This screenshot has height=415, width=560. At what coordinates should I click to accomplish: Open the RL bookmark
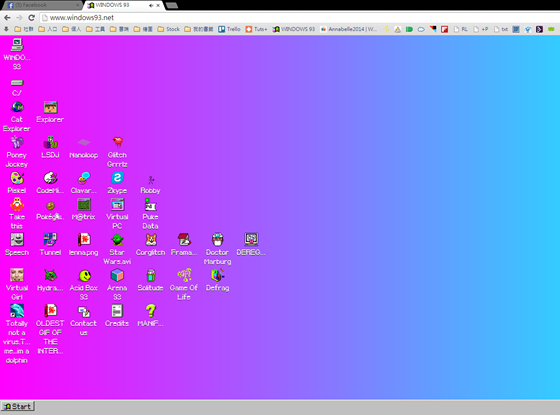[x=461, y=29]
